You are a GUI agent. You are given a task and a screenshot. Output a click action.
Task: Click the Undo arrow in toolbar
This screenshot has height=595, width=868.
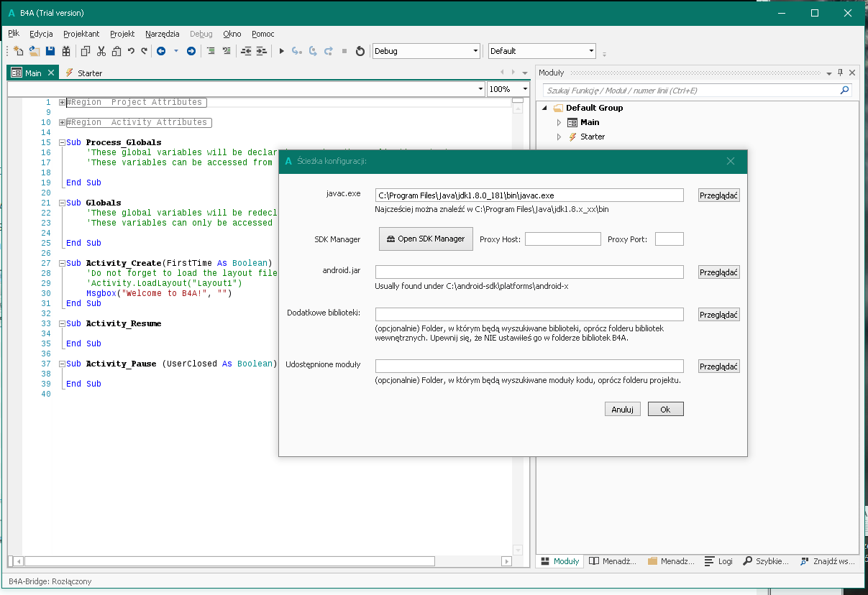pos(131,51)
